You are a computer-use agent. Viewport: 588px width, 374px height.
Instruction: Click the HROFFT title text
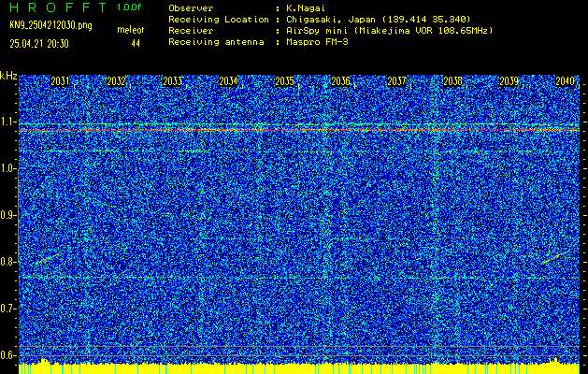click(x=58, y=7)
